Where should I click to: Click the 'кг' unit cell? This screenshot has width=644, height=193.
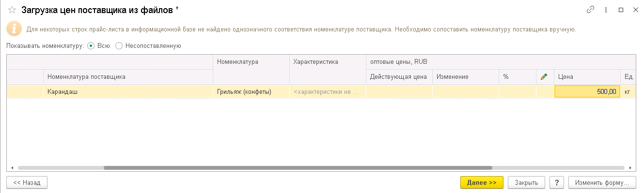click(x=628, y=91)
